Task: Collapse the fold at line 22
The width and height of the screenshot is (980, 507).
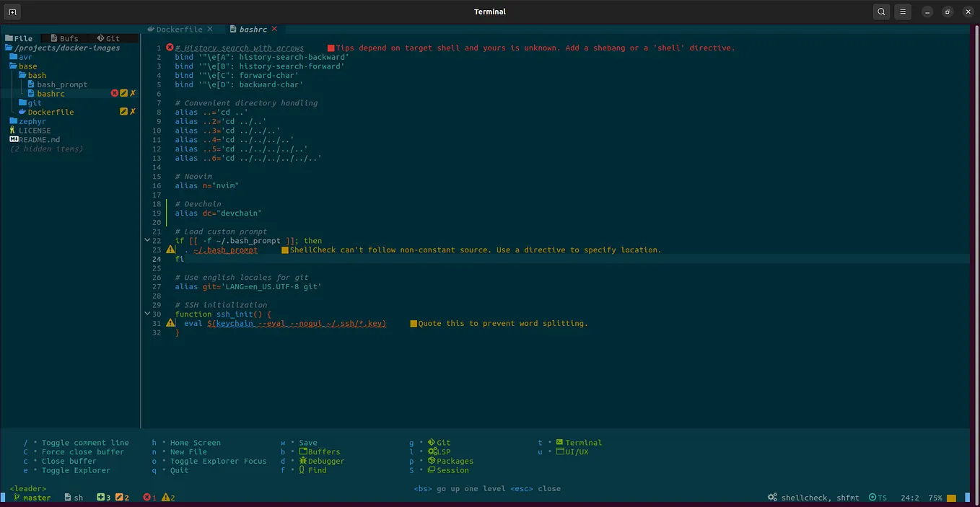Action: pos(147,241)
